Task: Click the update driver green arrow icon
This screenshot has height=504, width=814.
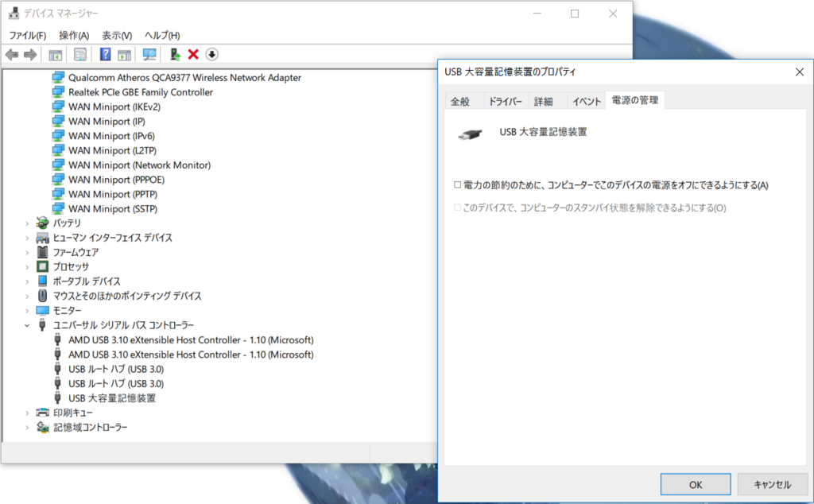Action: coord(175,54)
